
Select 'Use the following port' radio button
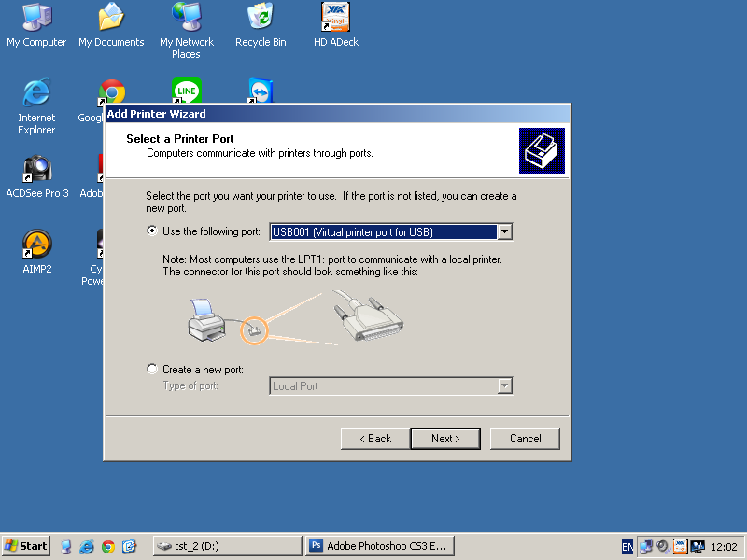[152, 231]
